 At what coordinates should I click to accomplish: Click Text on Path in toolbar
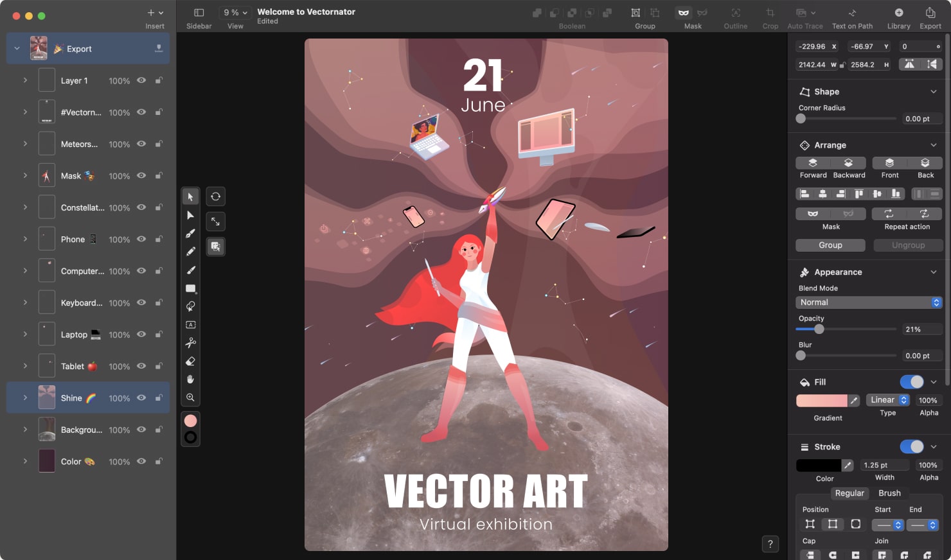[x=852, y=13]
